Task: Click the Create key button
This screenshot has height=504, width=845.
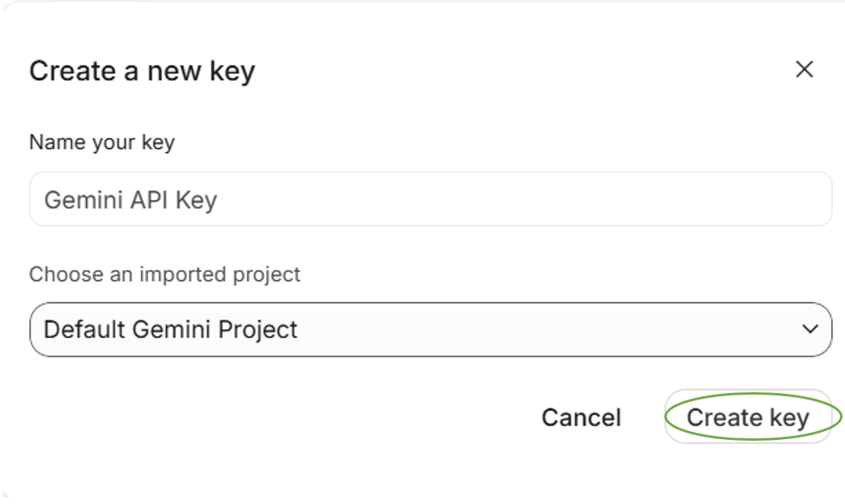Action: pos(748,416)
